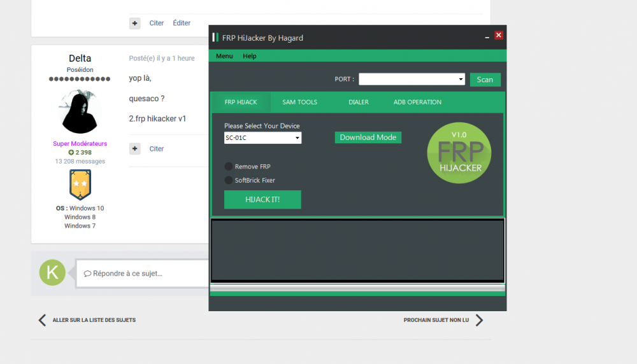Open the Help menu in FRP HiJacker
The width and height of the screenshot is (637, 364).
click(x=250, y=56)
